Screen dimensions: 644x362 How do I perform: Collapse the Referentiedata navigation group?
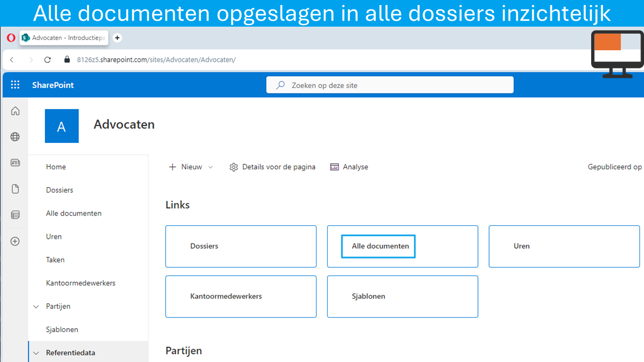point(36,353)
